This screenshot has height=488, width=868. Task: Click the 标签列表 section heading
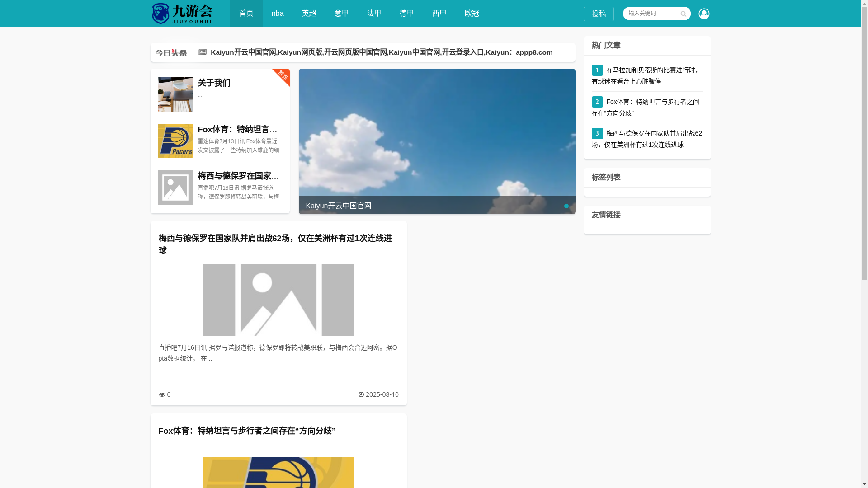(606, 177)
